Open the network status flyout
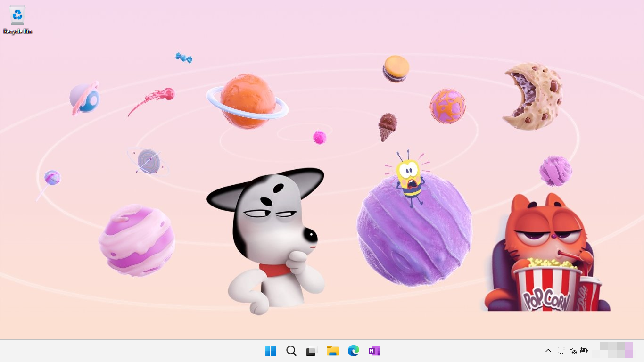 [x=561, y=351]
